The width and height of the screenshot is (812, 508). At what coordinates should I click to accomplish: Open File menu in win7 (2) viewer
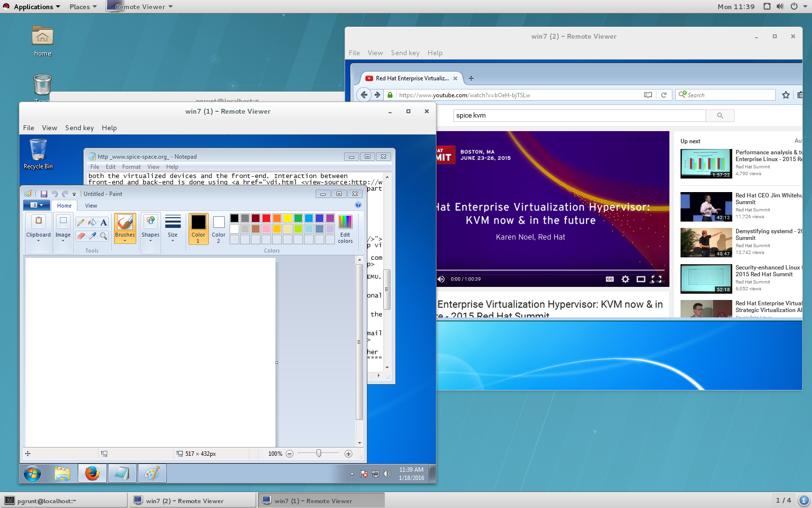[x=354, y=53]
